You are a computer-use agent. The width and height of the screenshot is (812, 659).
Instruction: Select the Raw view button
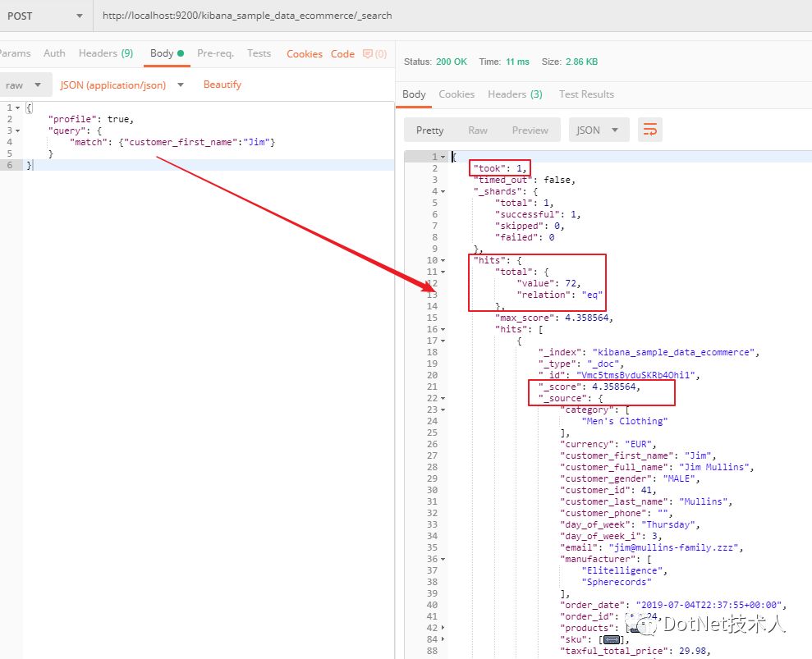pyautogui.click(x=478, y=130)
